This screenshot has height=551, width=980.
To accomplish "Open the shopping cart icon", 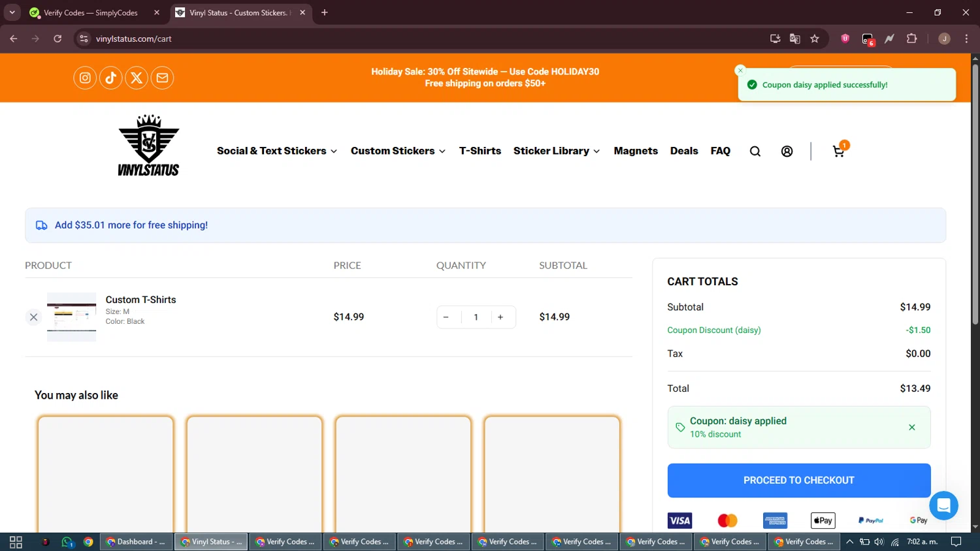I will tap(839, 151).
